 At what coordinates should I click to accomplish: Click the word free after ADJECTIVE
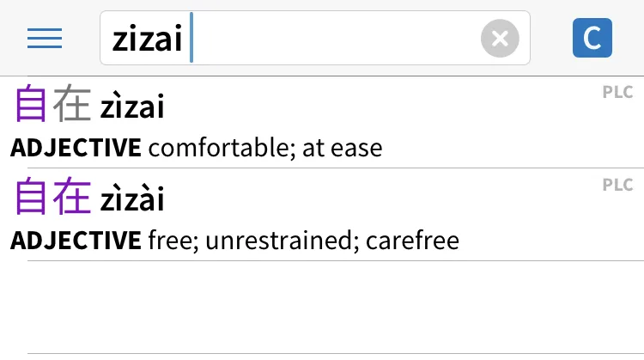click(x=165, y=240)
